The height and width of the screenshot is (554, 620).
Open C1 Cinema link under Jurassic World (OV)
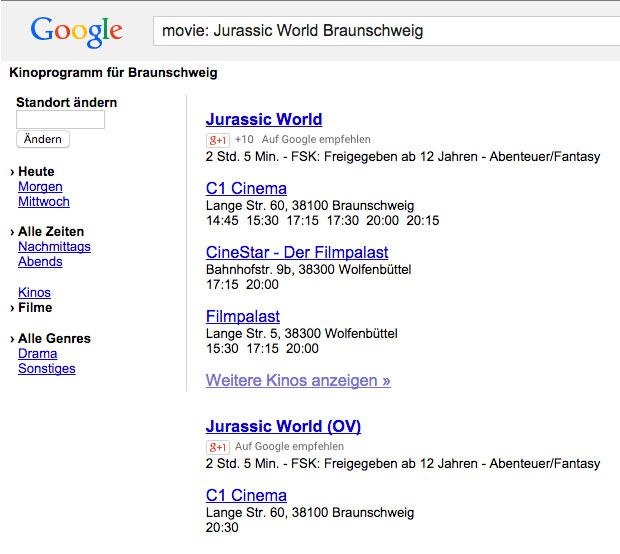pyautogui.click(x=246, y=495)
